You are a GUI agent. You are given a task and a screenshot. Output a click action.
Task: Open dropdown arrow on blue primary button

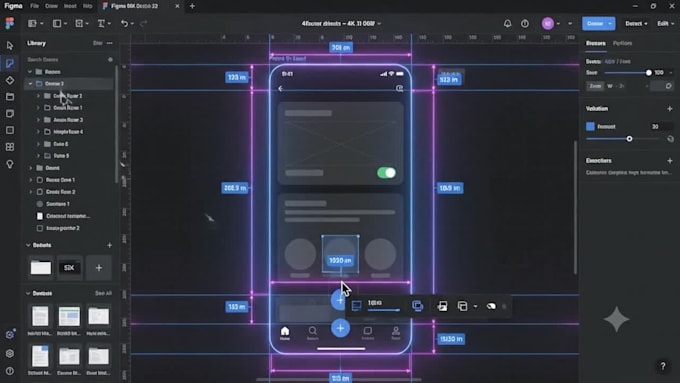[x=610, y=23]
